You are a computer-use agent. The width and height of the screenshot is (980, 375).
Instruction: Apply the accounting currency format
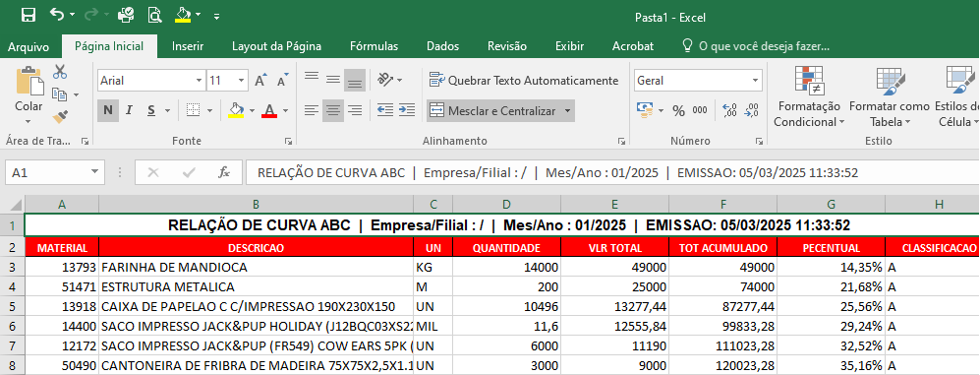pos(645,111)
